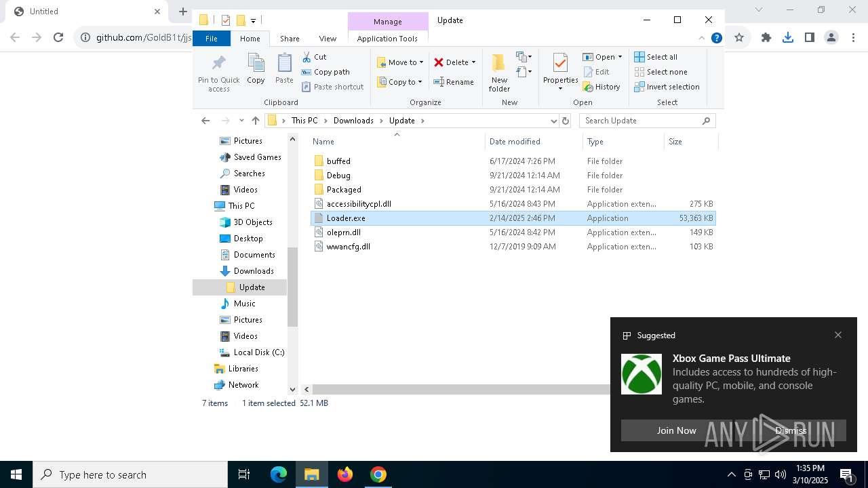This screenshot has height=488, width=868.
Task: Click Select none
Action: 661,72
